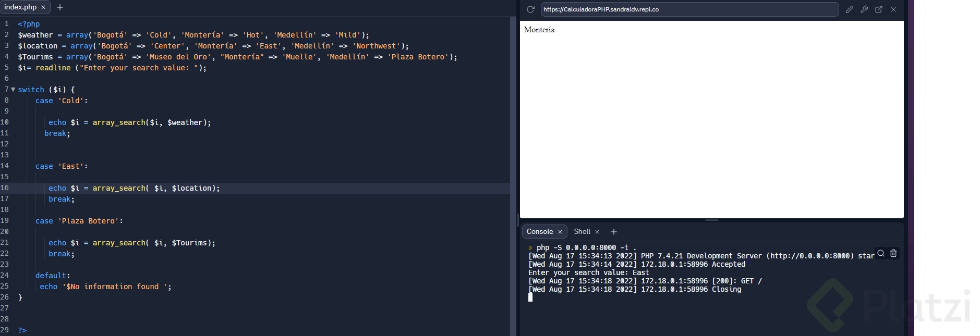980x336 pixels.
Task: Click 'Enter your search value: East' console line
Action: tap(589, 272)
